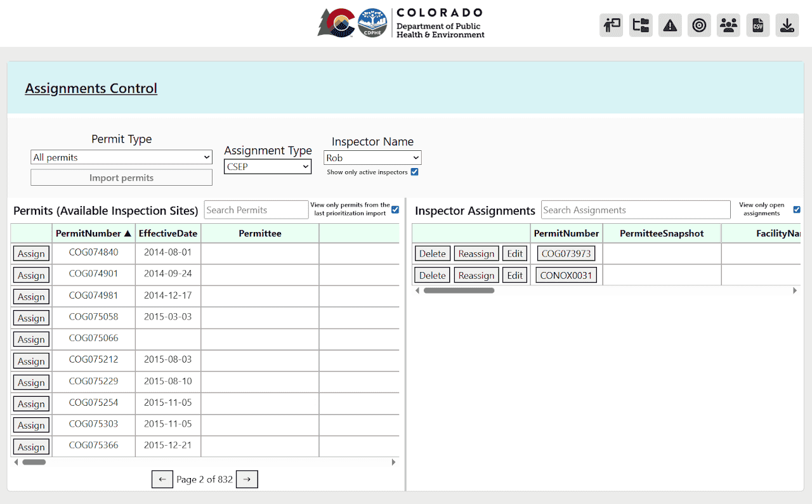Edit assignment COG073973
812x504 pixels.
[x=515, y=254]
